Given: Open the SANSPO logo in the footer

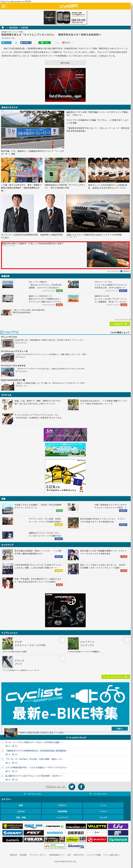Looking at the screenshot, I should [76, 846].
